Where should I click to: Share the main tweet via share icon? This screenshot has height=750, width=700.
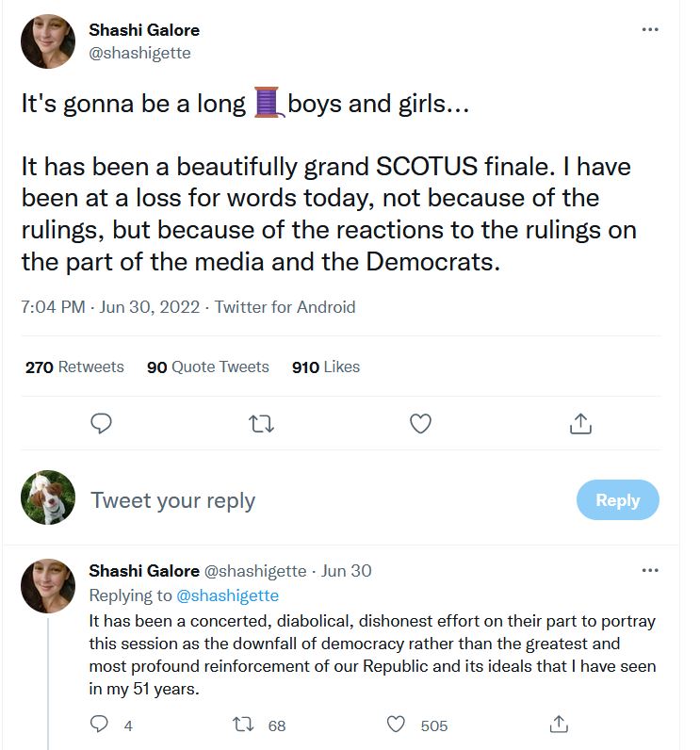pyautogui.click(x=580, y=424)
